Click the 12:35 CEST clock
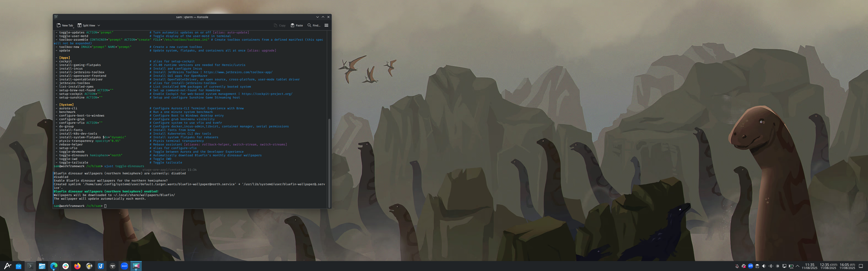This screenshot has height=271, width=868. tap(829, 266)
